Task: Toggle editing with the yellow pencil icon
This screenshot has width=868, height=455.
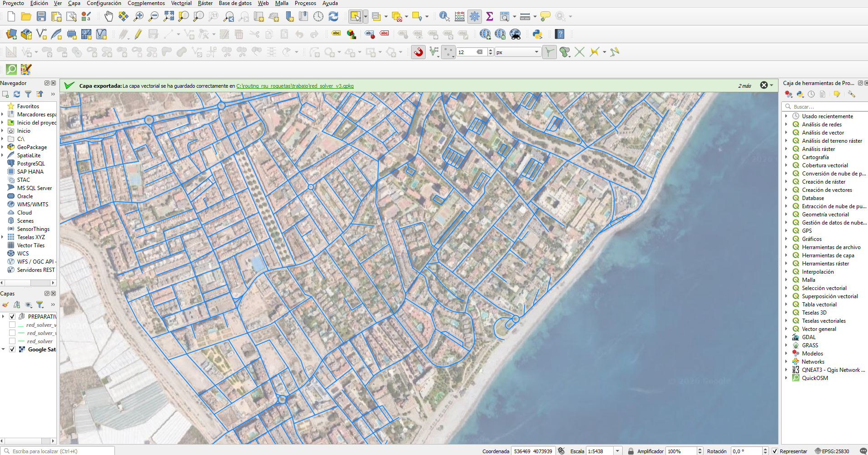Action: pyautogui.click(x=139, y=34)
